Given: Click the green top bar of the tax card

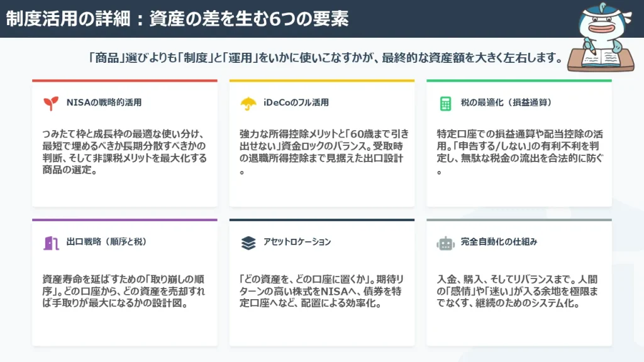Looking at the screenshot, I should coord(519,80).
